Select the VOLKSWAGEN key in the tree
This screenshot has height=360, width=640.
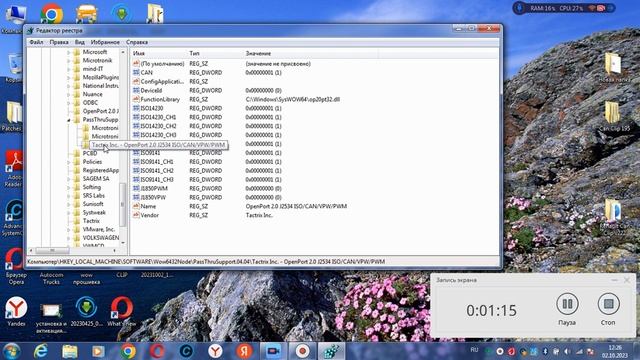point(101,238)
